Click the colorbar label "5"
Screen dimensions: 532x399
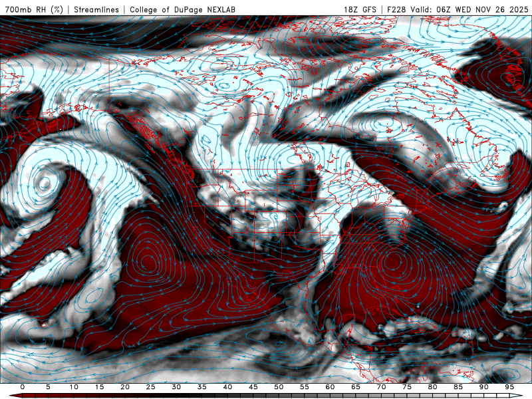(48, 387)
